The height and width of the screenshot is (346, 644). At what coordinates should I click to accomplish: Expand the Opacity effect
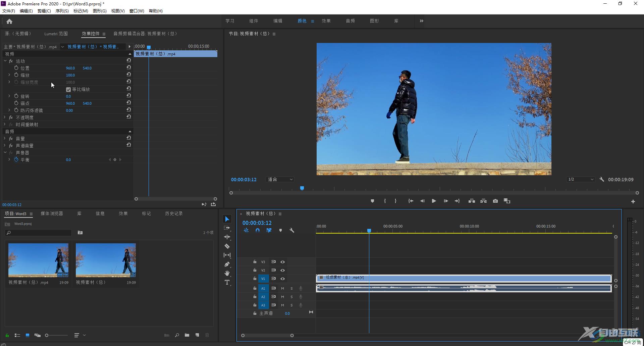[x=5, y=117]
